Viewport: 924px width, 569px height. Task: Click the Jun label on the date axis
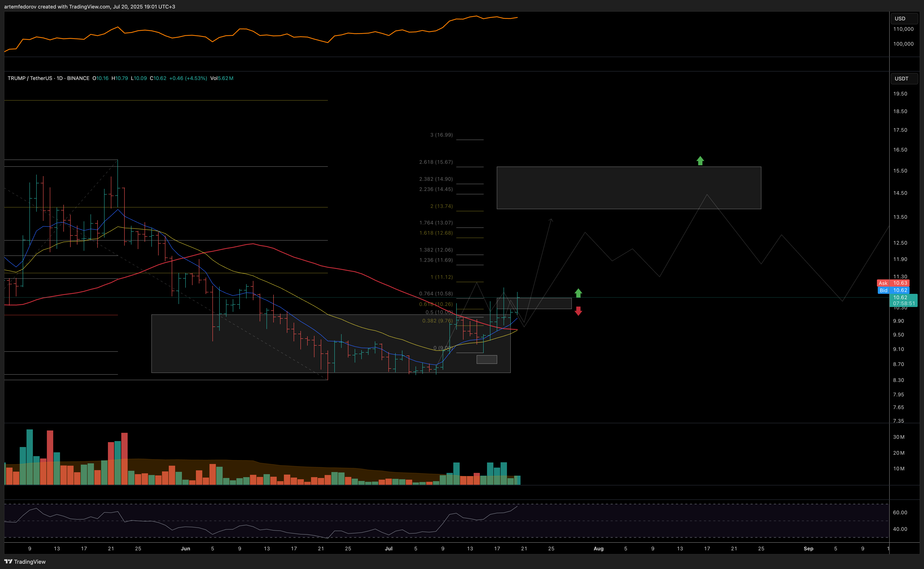(x=185, y=548)
